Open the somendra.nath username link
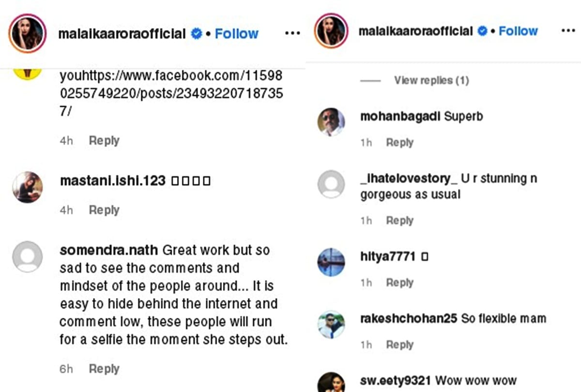The width and height of the screenshot is (581, 392). [108, 250]
